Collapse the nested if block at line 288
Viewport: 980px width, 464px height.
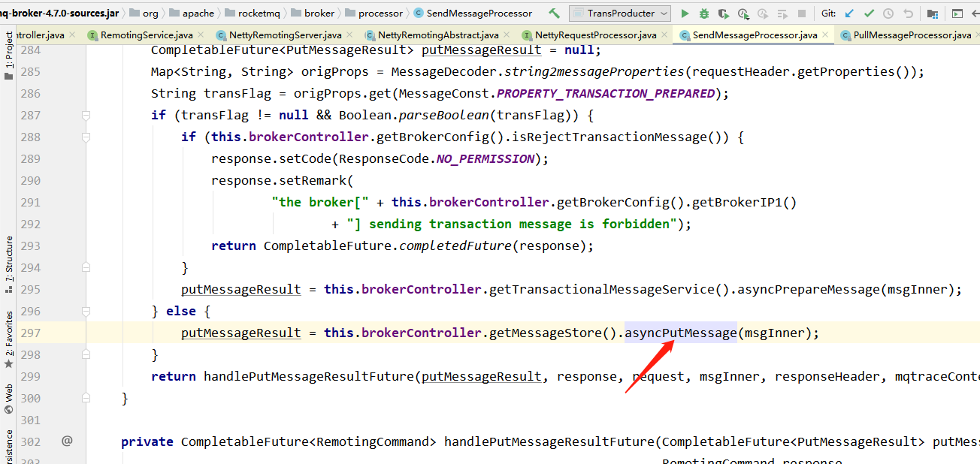coord(86,137)
